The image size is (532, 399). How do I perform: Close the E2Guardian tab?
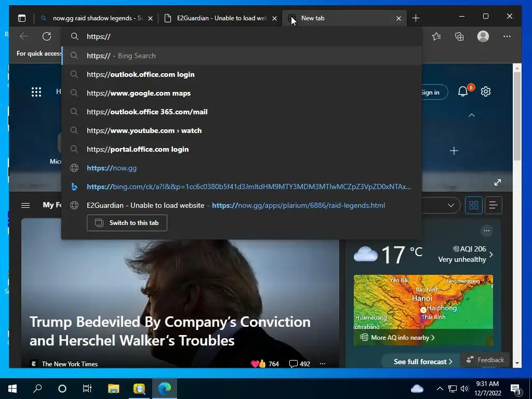pyautogui.click(x=274, y=18)
